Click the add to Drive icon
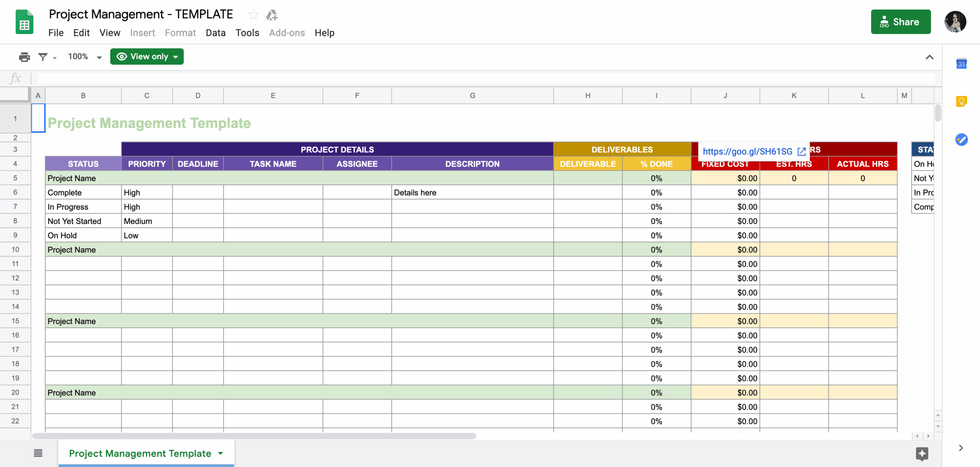 pos(272,15)
